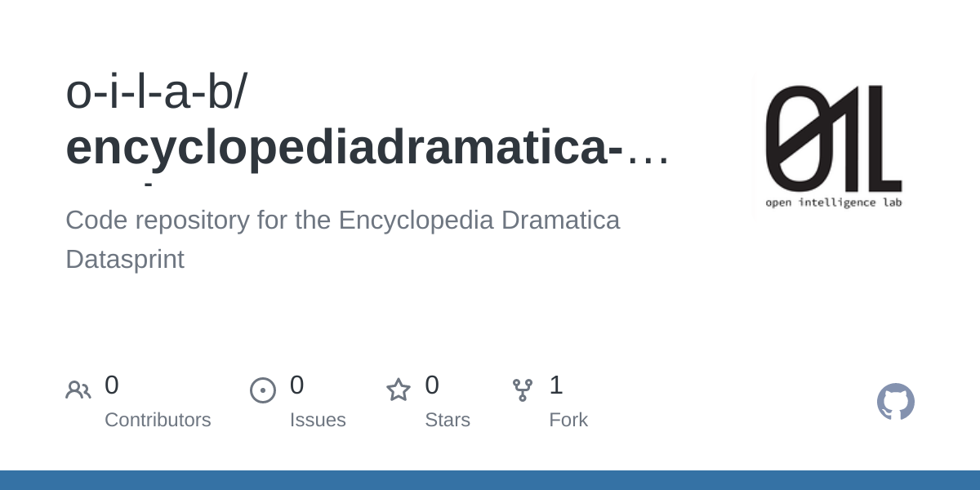Open the Open Intelligence Lab logo image
980x490 pixels.
[834, 147]
